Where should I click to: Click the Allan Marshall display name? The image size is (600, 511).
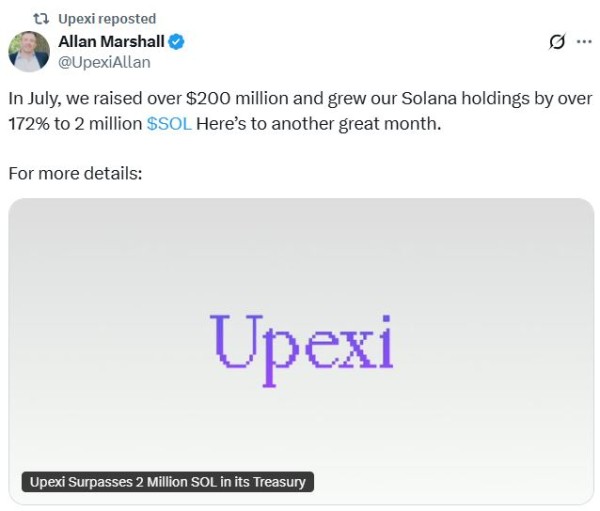coord(111,42)
